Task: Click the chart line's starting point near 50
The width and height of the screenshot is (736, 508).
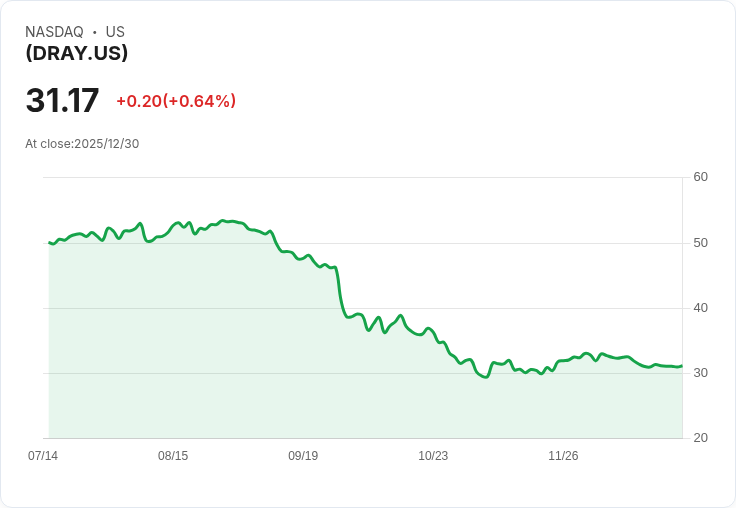Action: [x=49, y=243]
